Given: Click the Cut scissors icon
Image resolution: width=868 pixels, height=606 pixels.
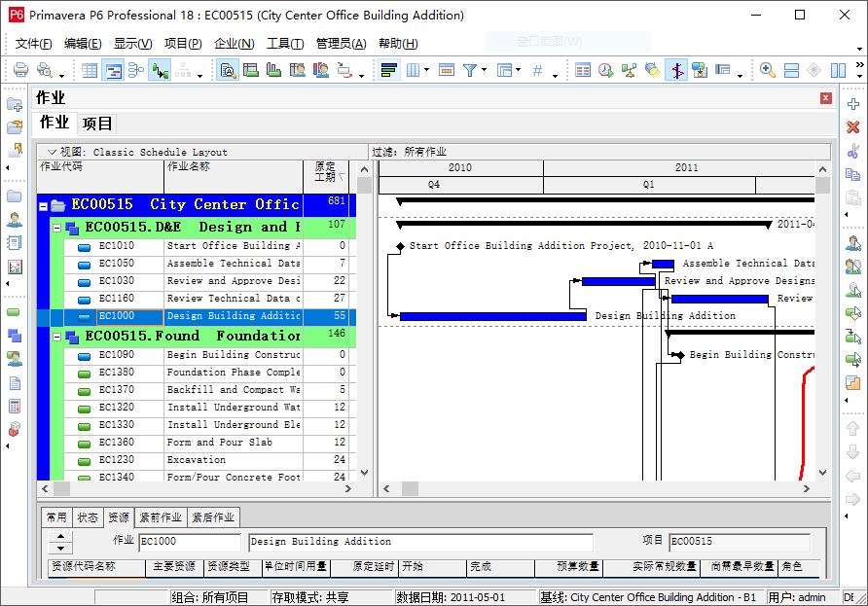Looking at the screenshot, I should click(853, 151).
